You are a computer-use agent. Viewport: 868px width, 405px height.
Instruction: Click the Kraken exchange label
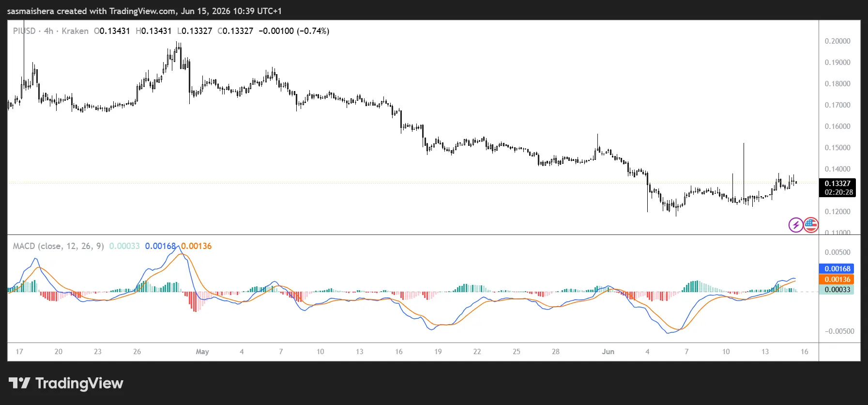click(x=75, y=31)
